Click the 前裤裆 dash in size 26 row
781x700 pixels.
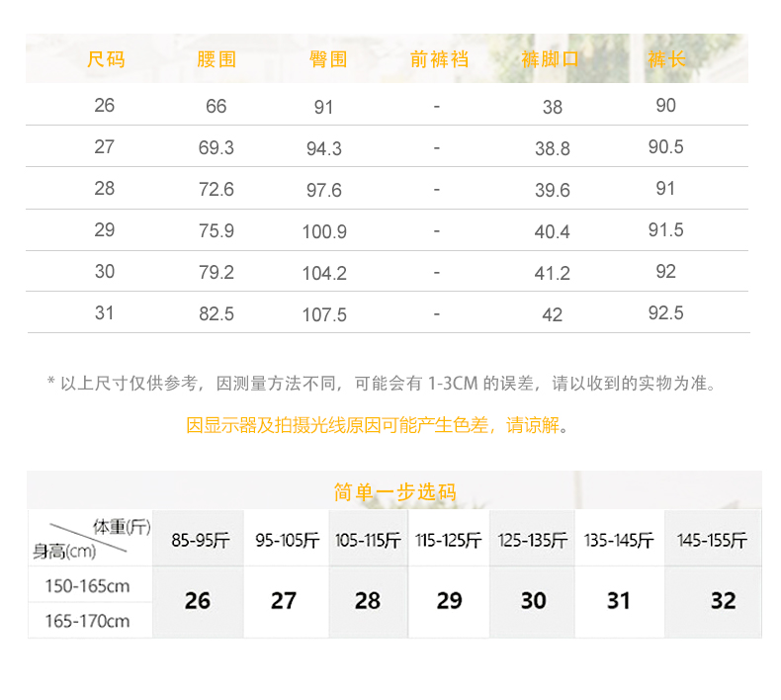(x=437, y=107)
